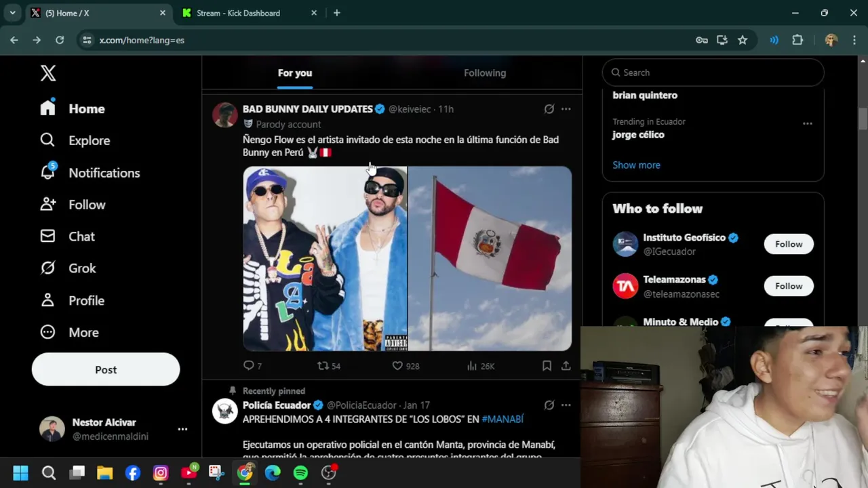Open BAD BUNNY DAILY UPDATES profile avatar
868x488 pixels.
pyautogui.click(x=224, y=116)
